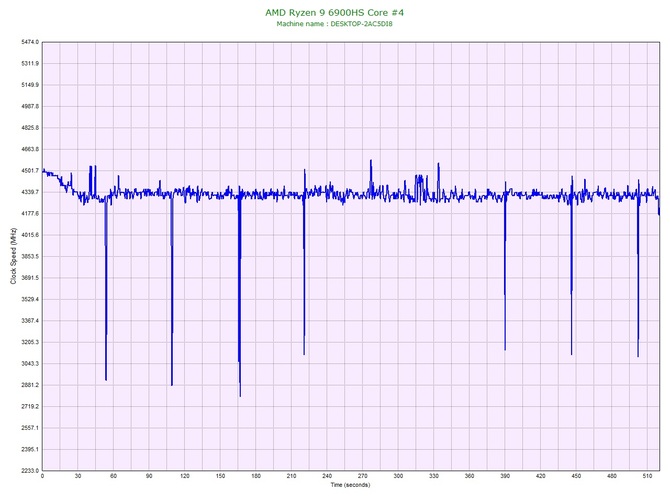
Task: Click the 150 tick on time axis
Action: tap(220, 476)
